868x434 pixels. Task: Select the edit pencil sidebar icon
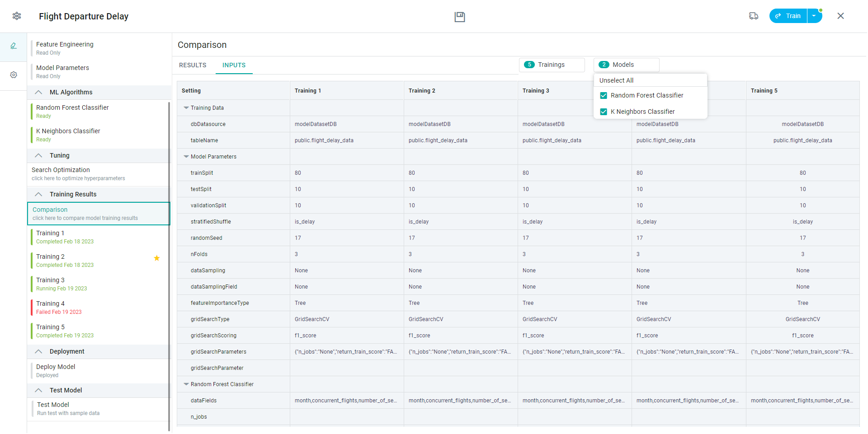14,46
